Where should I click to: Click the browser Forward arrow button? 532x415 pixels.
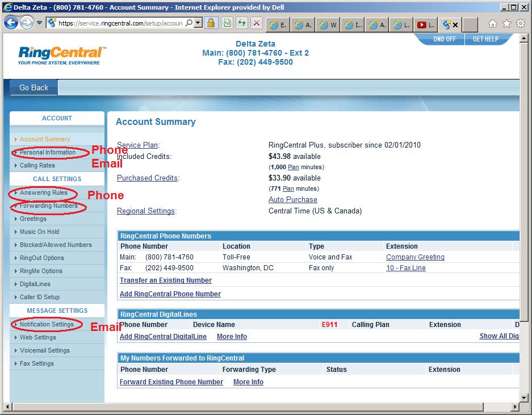point(27,23)
